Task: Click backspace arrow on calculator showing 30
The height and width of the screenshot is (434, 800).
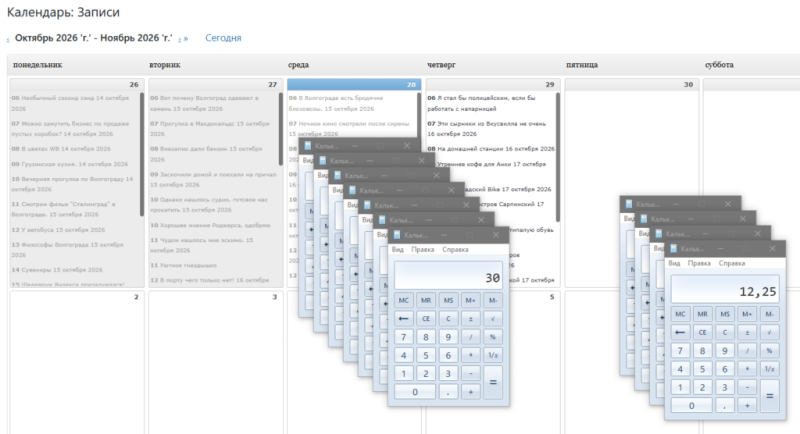Action: pyautogui.click(x=404, y=319)
